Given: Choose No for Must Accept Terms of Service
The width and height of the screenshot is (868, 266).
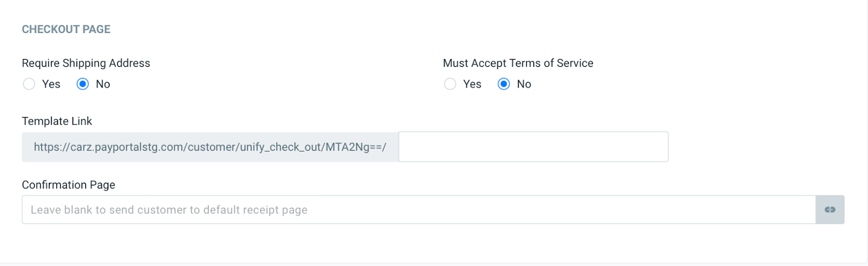Looking at the screenshot, I should [503, 84].
